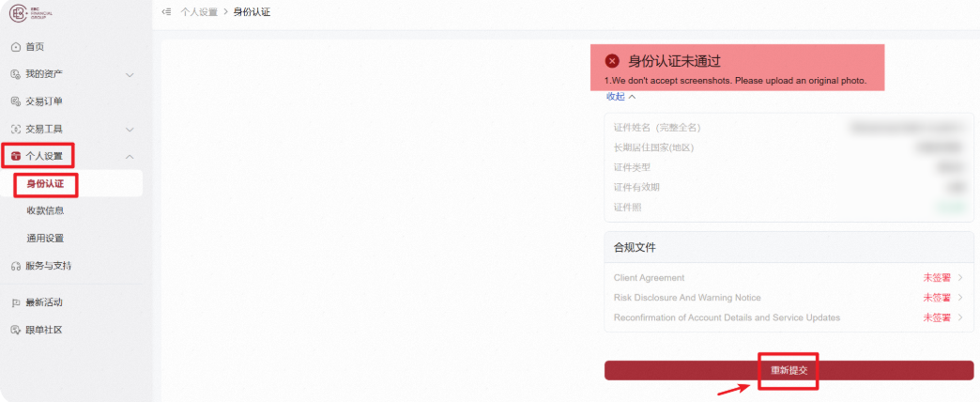The width and height of the screenshot is (980, 402).
Task: Open 交易订单 in the sidebar
Action: (x=44, y=101)
